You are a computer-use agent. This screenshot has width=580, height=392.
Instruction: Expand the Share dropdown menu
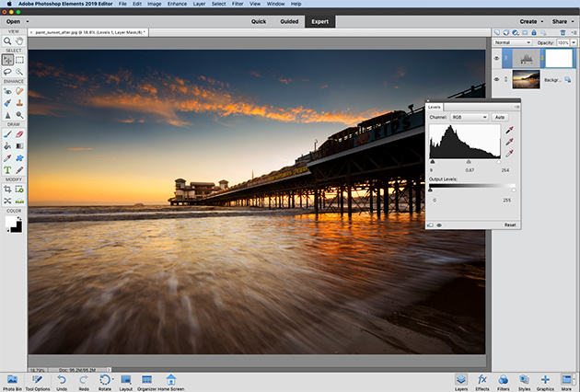563,21
